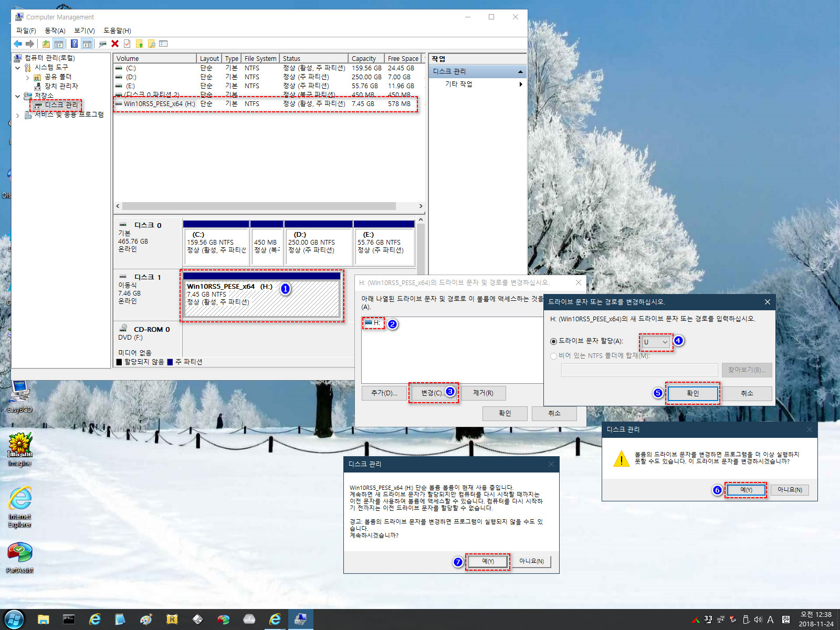Confirm with 확인 in the drive letter dialog

tap(692, 393)
